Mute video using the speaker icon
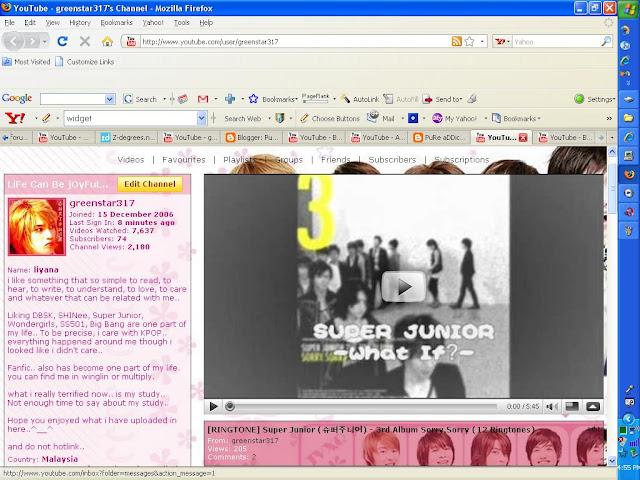The image size is (640, 480). click(x=552, y=407)
